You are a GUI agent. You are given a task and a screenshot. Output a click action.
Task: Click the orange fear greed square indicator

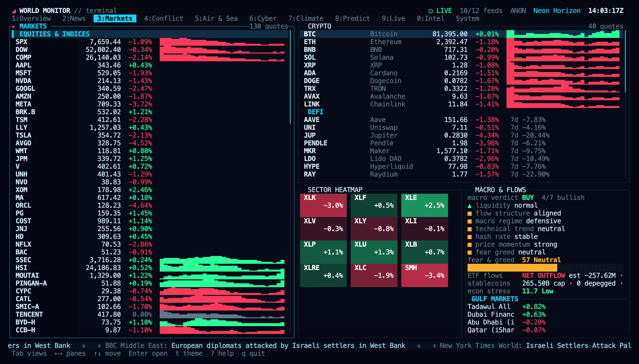[470, 253]
